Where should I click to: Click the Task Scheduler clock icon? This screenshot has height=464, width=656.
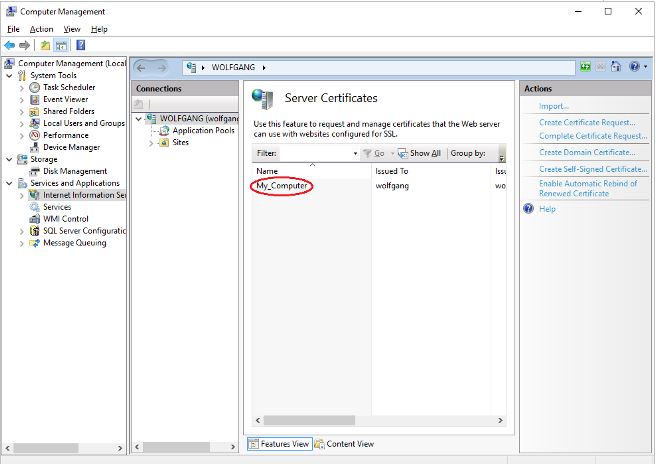click(34, 87)
